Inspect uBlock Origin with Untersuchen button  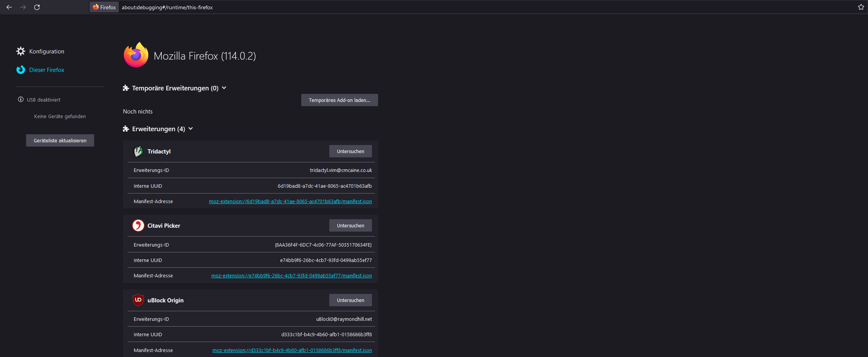[x=350, y=300]
